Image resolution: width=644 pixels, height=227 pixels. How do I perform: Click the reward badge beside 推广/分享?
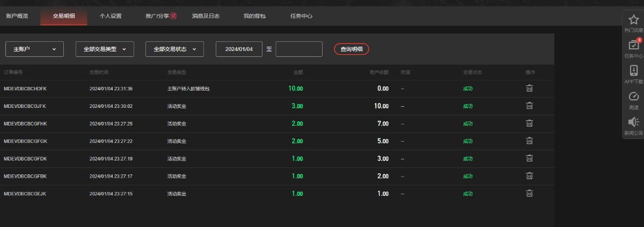(173, 16)
